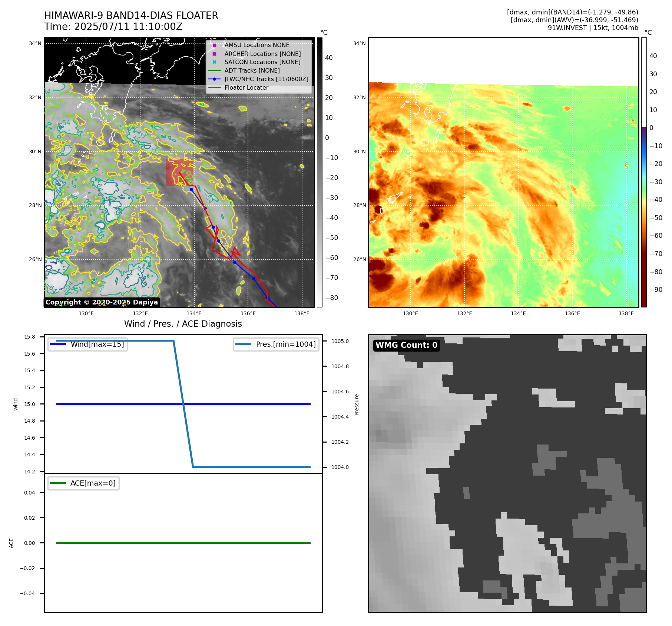Screen dimensions: 672x626
Task: Click the 'Time: 2025/07/11 11:10:00Z' timestamp
Action: pyautogui.click(x=113, y=27)
